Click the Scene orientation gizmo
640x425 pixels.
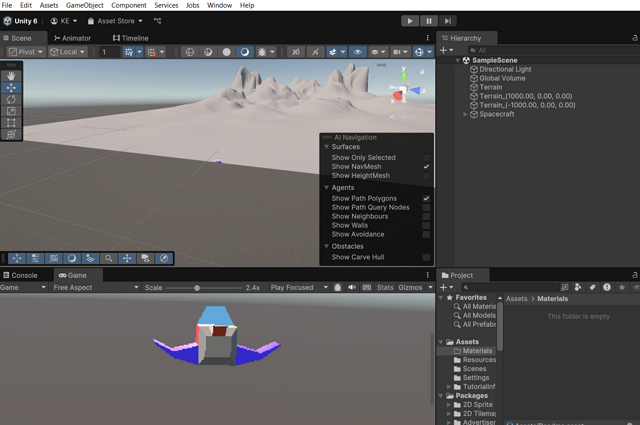(x=404, y=87)
